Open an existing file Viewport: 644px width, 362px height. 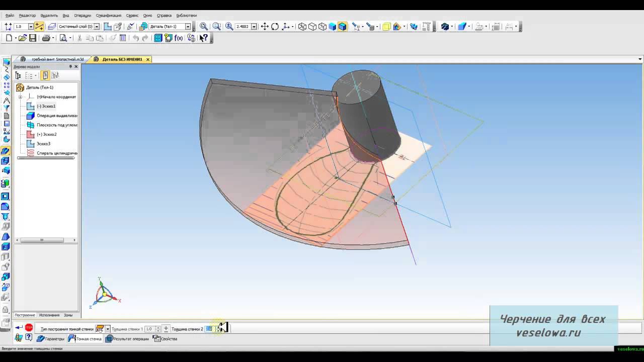(23, 38)
